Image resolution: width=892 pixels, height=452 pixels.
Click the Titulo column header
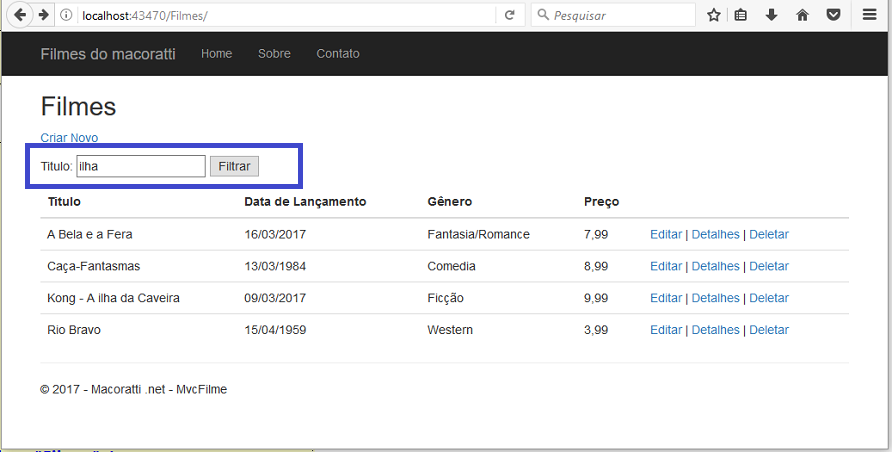64,202
